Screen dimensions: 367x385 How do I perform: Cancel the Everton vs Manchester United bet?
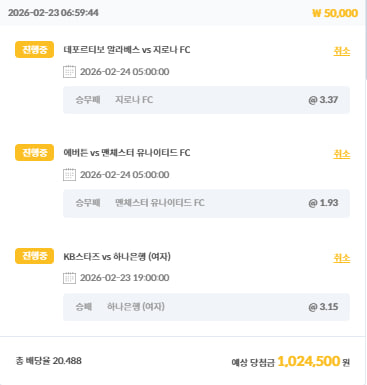(342, 154)
